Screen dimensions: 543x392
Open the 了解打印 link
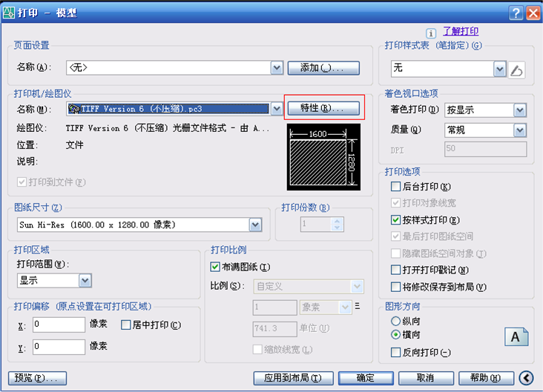pyautogui.click(x=461, y=31)
